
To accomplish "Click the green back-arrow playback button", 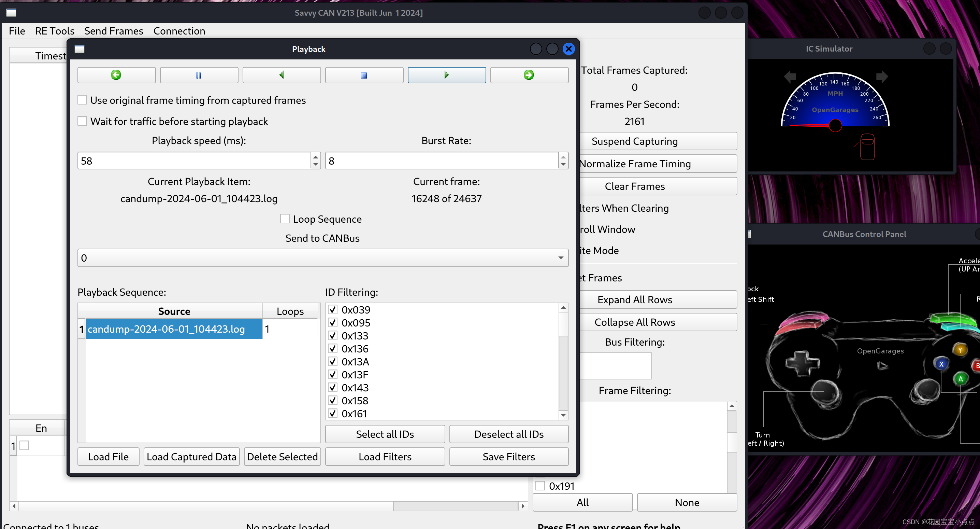I will point(116,75).
